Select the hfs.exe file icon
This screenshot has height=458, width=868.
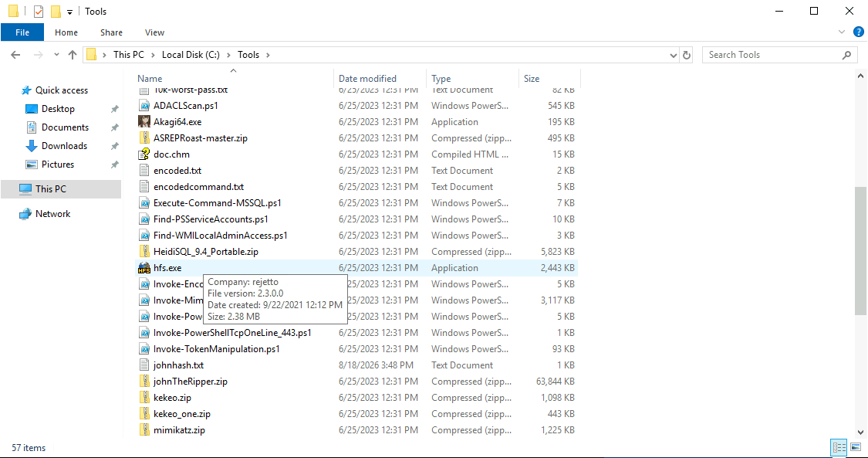[144, 268]
